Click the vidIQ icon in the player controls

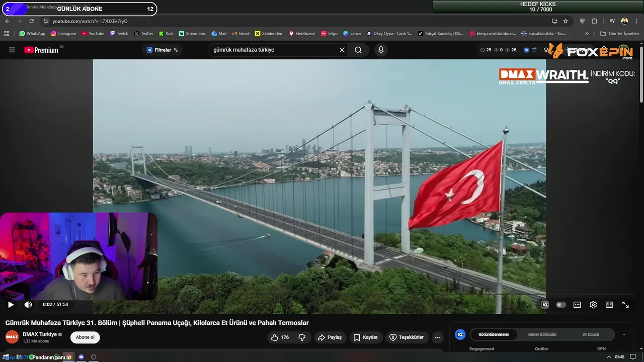545,305
